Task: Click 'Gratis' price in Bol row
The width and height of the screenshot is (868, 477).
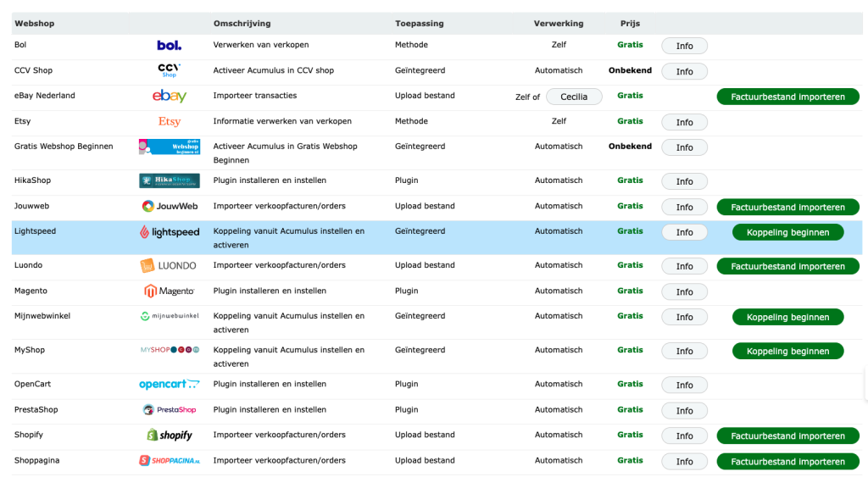Action: (x=630, y=44)
